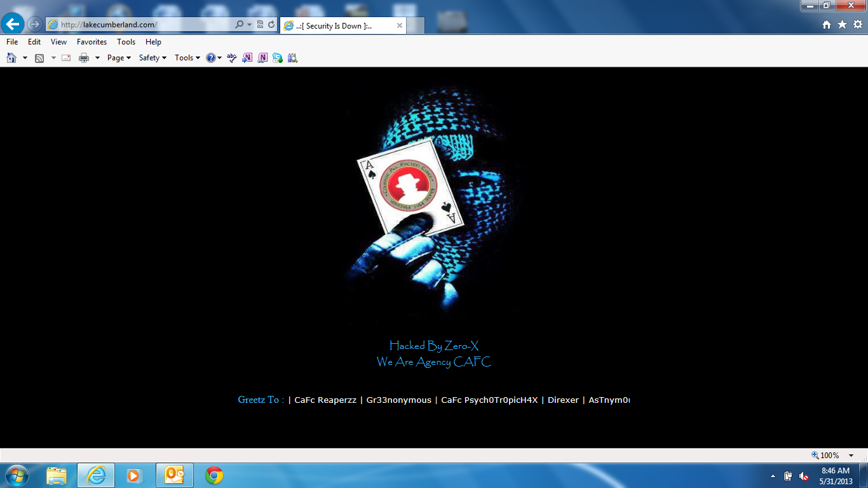Open Windows Media Player from taskbar

134,475
